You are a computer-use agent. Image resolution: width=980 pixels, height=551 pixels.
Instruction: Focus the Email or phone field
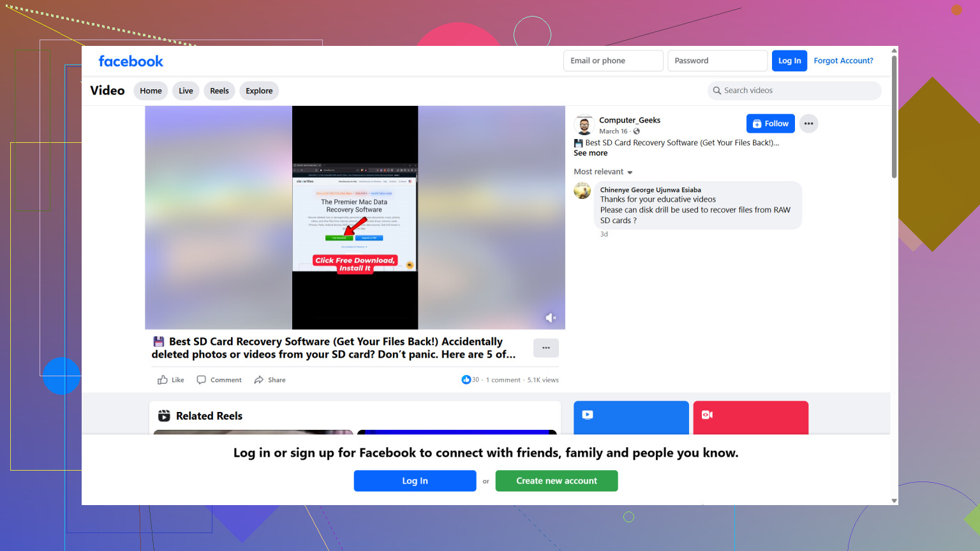[x=613, y=61]
